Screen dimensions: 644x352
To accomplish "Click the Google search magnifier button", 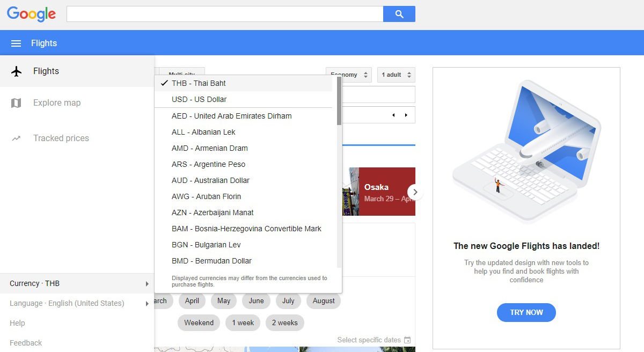I will point(399,14).
